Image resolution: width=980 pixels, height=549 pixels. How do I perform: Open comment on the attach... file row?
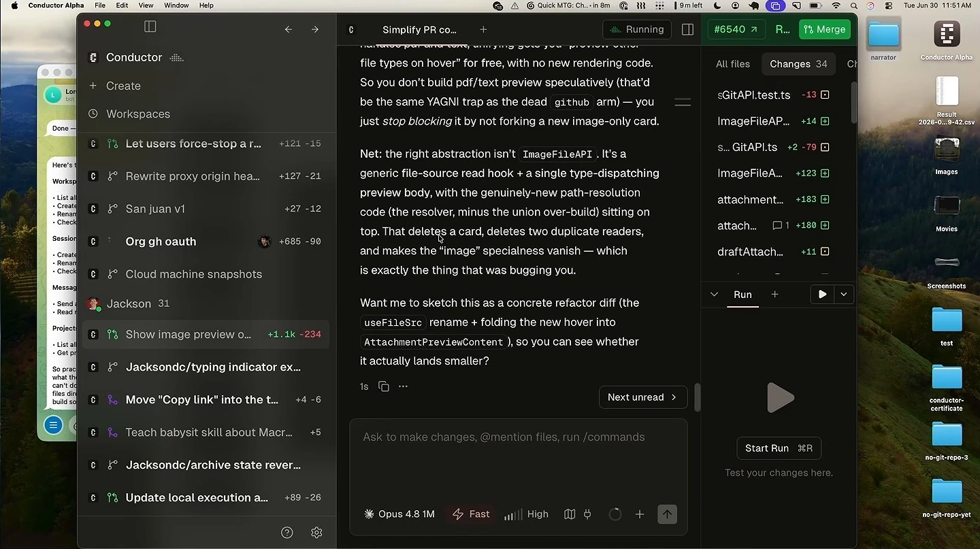[781, 225]
